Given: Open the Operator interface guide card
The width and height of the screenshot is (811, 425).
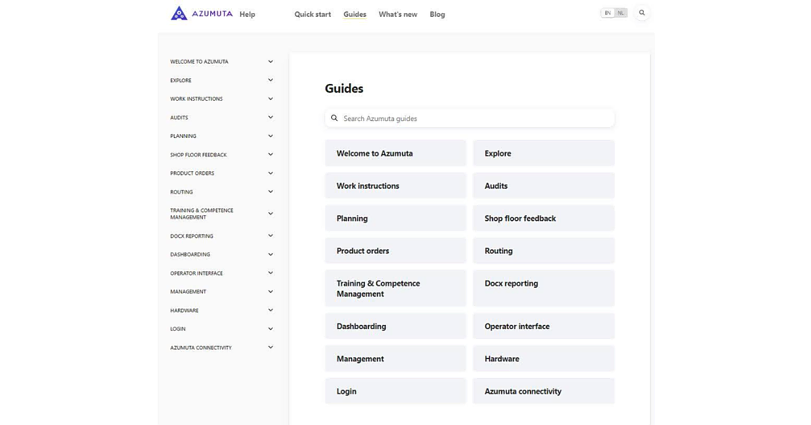Looking at the screenshot, I should point(544,326).
